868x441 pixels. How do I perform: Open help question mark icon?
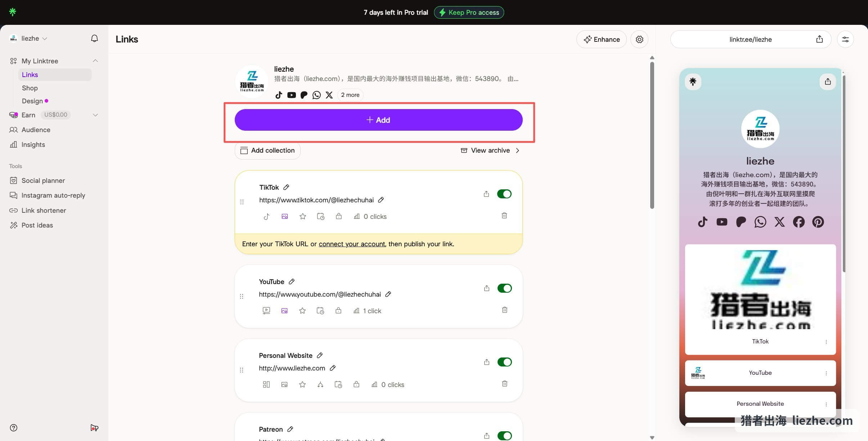tap(14, 428)
